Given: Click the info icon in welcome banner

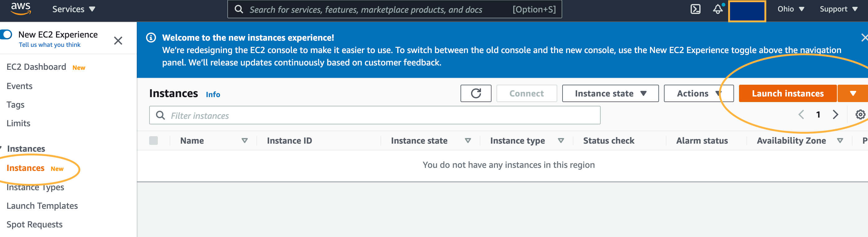Looking at the screenshot, I should pyautogui.click(x=151, y=38).
